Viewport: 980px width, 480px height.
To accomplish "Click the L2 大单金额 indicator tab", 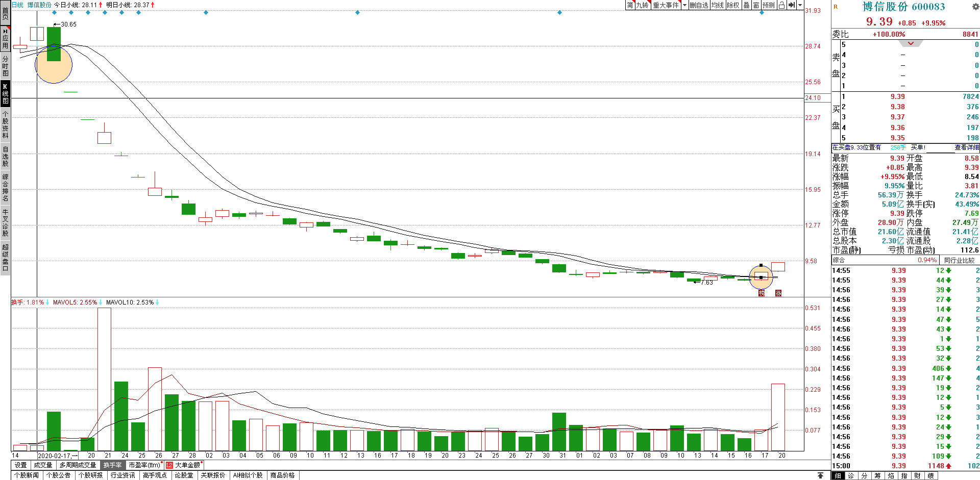I will pos(184,465).
